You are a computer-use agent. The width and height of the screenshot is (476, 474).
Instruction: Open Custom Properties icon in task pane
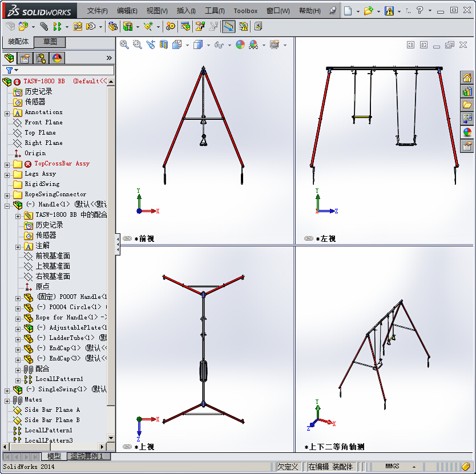pyautogui.click(x=467, y=146)
